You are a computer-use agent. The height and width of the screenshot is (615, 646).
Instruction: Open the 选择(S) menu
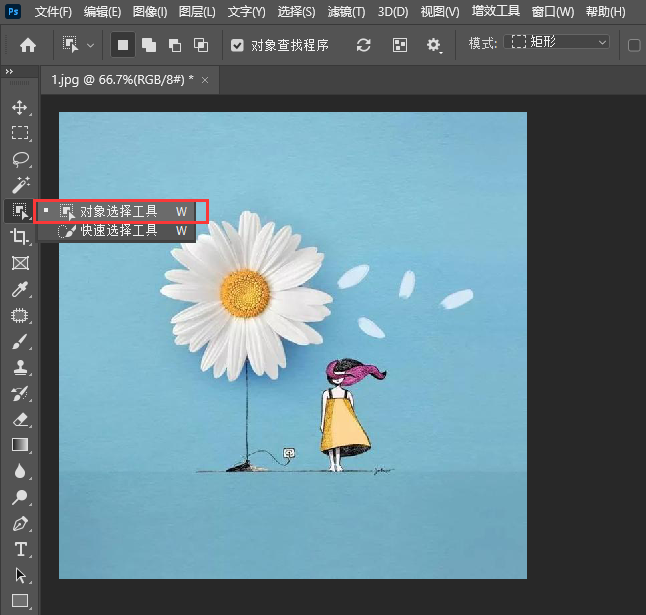click(x=296, y=12)
